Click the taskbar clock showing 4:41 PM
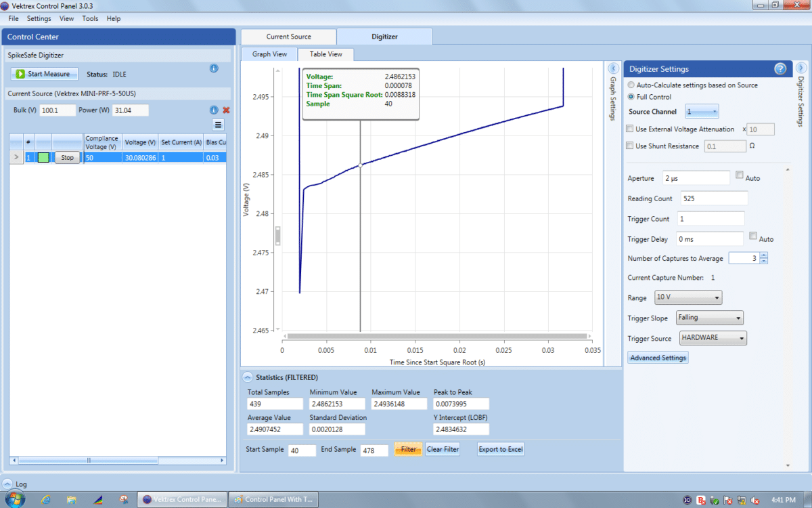Screen dimensions: 812x508 tap(782, 500)
